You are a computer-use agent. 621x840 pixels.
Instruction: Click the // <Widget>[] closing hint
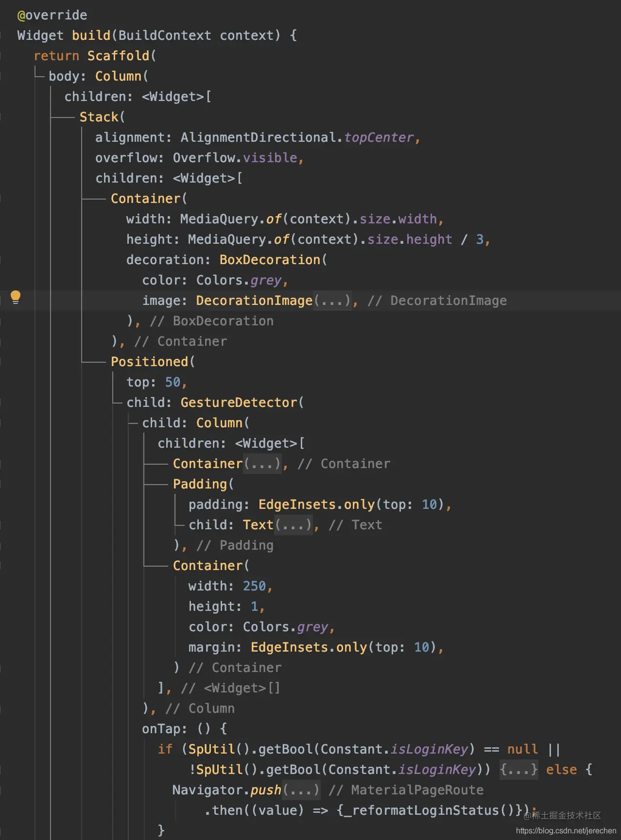coord(231,688)
